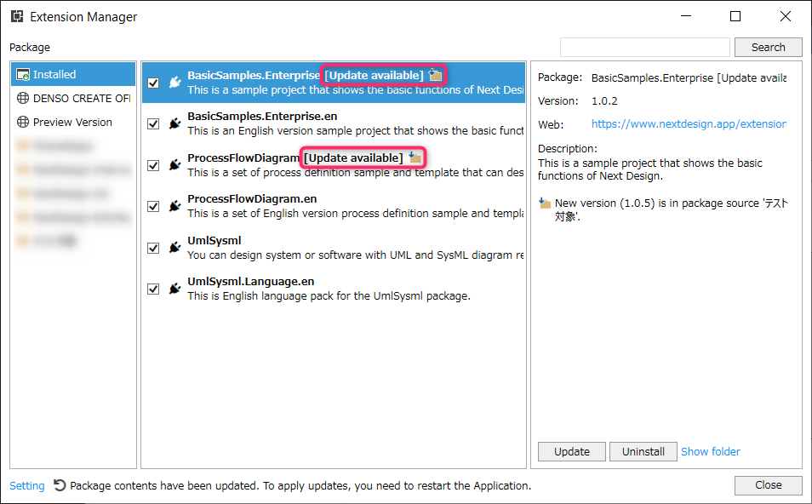This screenshot has height=504, width=812.
Task: Disable the ProcessFlowDiagram.en package checkbox
Action: pyautogui.click(x=153, y=206)
